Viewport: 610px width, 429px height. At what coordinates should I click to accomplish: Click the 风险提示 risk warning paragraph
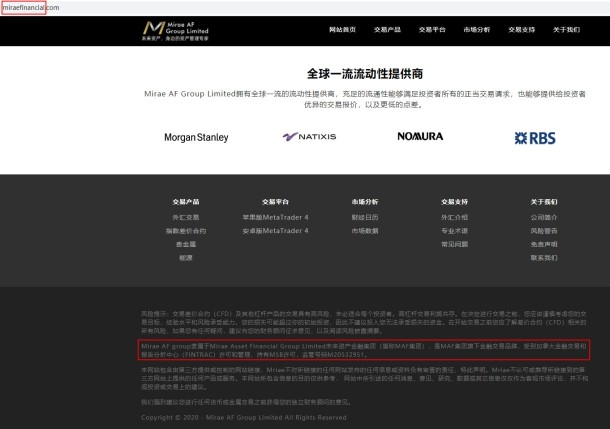[x=364, y=322]
